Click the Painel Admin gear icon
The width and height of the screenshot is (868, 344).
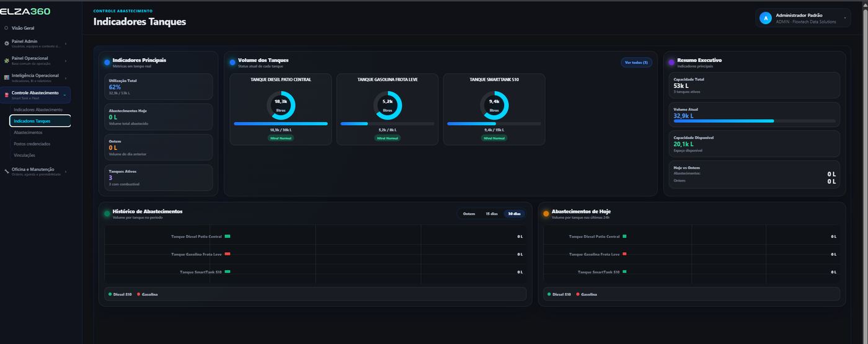(6, 43)
